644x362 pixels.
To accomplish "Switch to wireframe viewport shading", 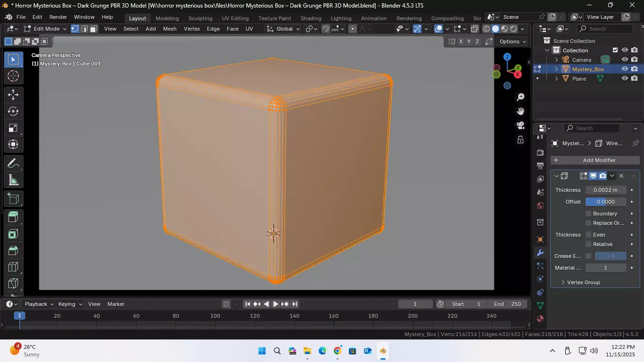I will (x=487, y=29).
